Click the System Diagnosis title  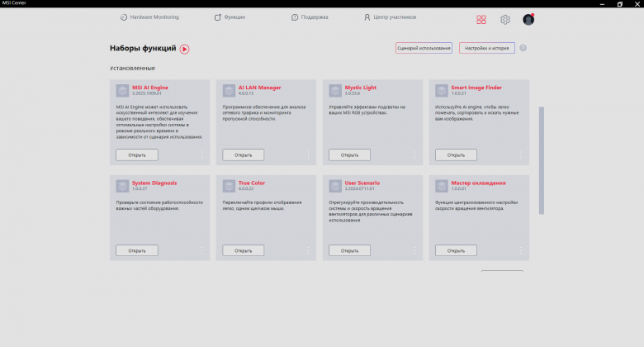point(154,183)
